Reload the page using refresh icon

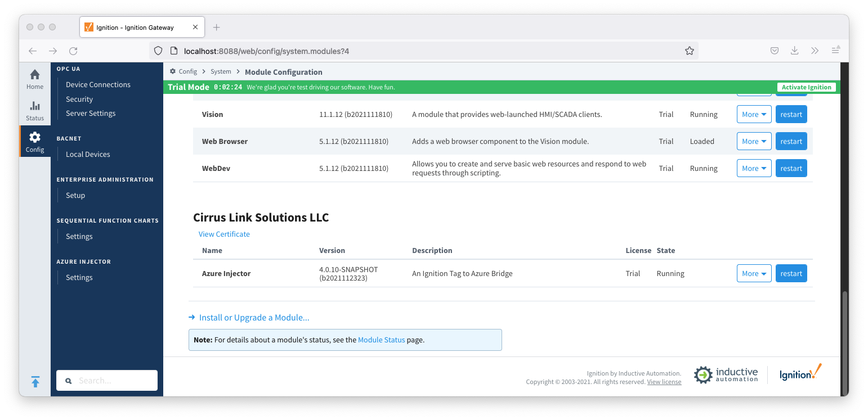coord(73,51)
